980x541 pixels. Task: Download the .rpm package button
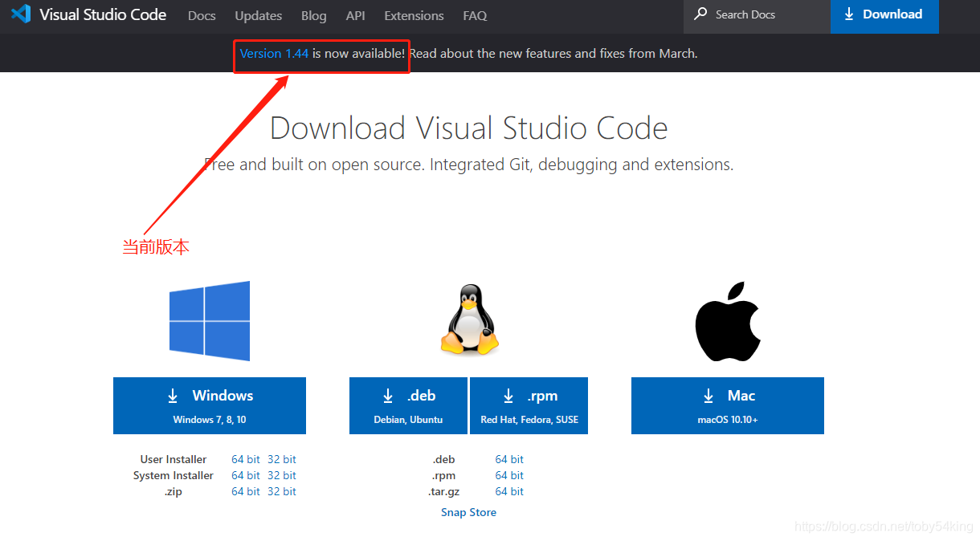[x=529, y=405]
